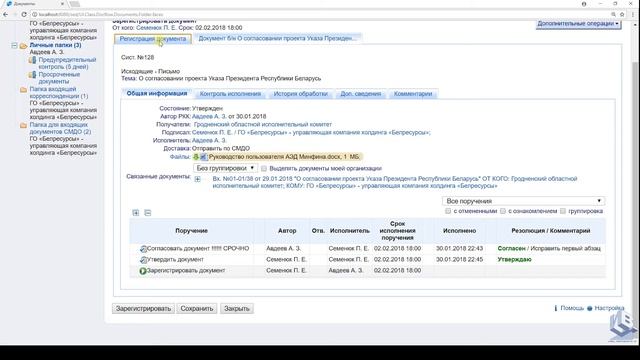
Task: Open the Подписал Семенюк П. Е. link
Action: 311,133
